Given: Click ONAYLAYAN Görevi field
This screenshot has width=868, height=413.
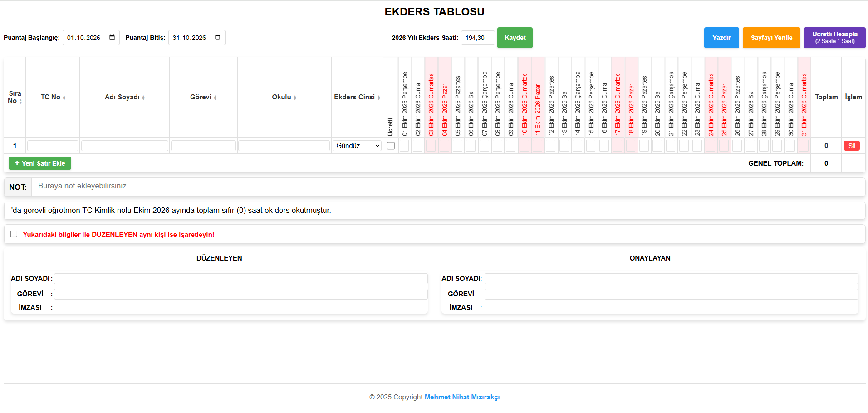Looking at the screenshot, I should (x=672, y=294).
